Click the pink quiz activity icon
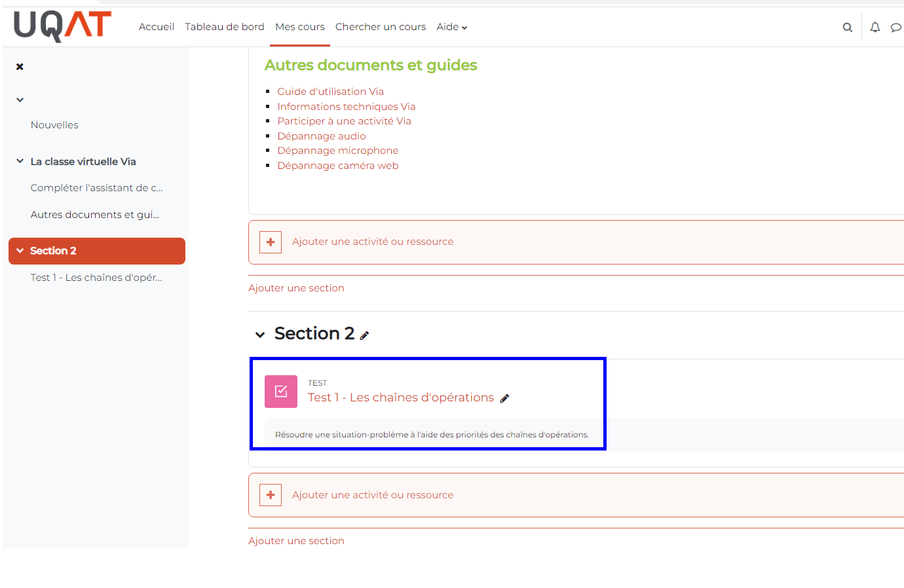Screen dimensions: 904x588 point(281,392)
